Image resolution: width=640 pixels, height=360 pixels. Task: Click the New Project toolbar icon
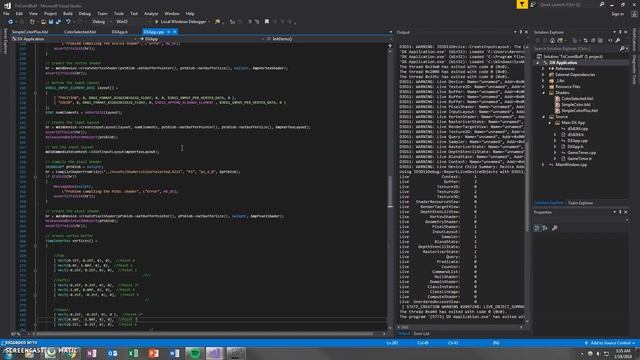[x=32, y=22]
